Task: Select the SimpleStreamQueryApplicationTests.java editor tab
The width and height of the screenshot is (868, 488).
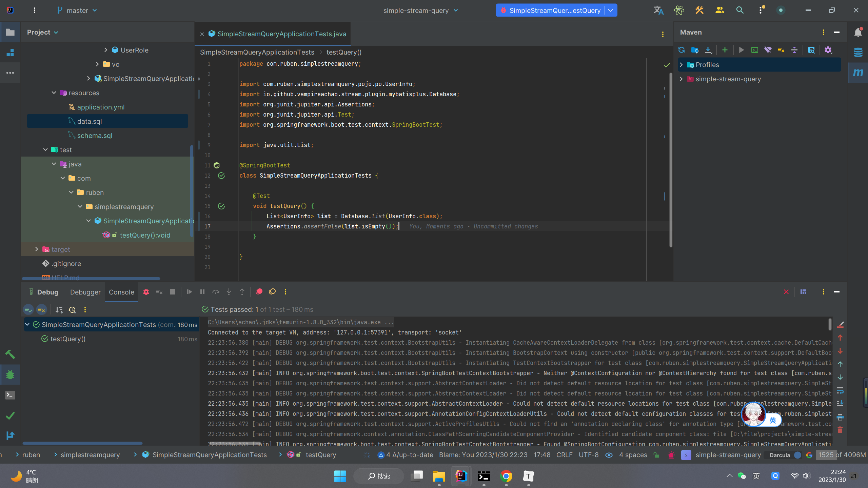Action: pyautogui.click(x=281, y=34)
